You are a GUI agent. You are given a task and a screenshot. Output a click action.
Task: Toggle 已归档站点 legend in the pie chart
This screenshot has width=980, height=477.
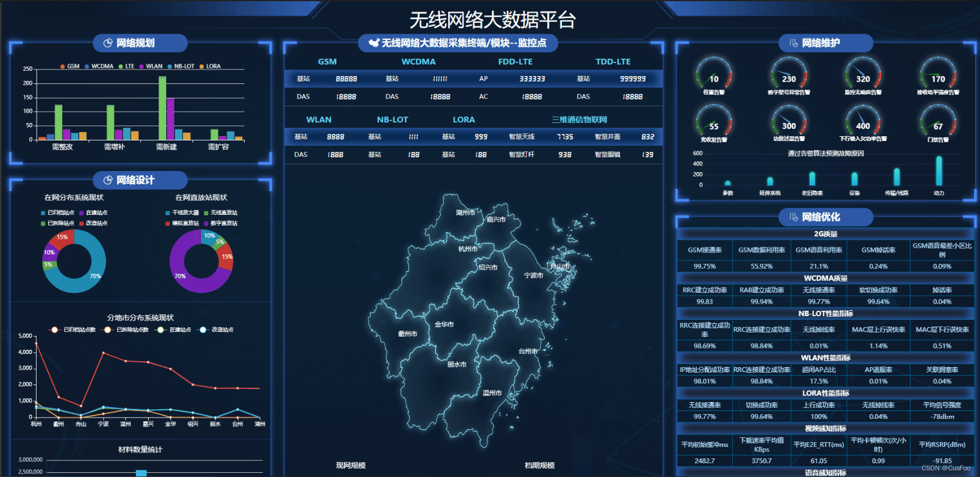[58, 212]
